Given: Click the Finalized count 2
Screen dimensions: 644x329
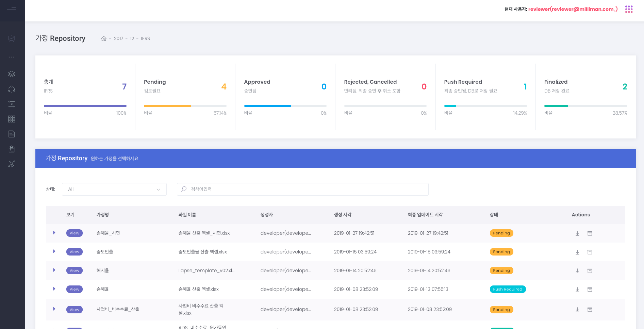Looking at the screenshot, I should [625, 87].
